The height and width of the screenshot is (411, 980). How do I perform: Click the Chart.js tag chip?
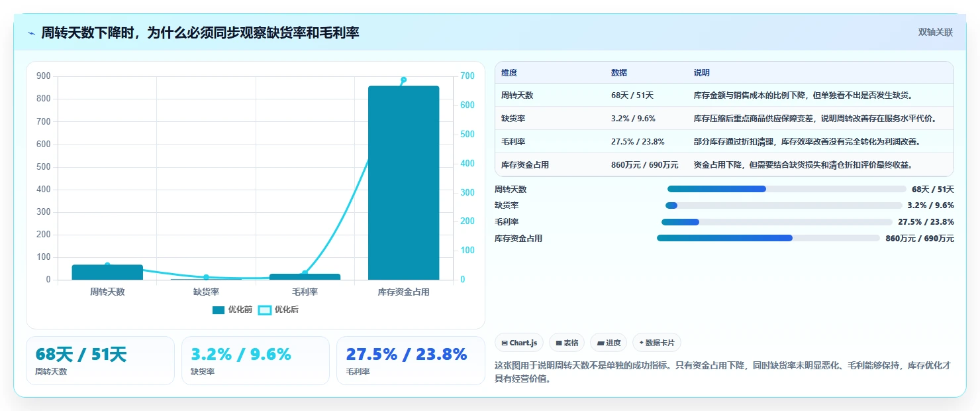519,343
